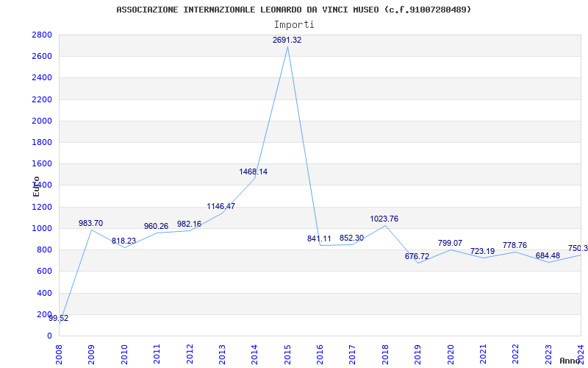Viewport: 588px width, 368px height.
Task: Click the 1023.76 data label
Action: tap(384, 219)
